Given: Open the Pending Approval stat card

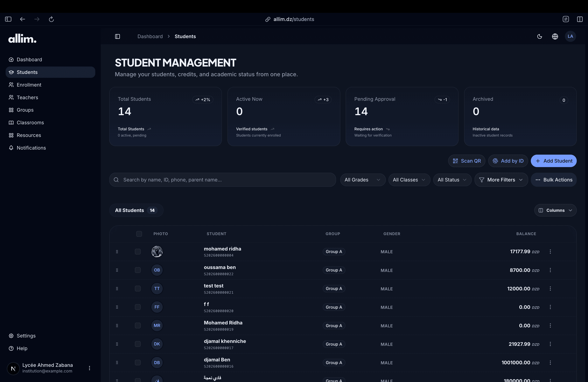Looking at the screenshot, I should [402, 116].
